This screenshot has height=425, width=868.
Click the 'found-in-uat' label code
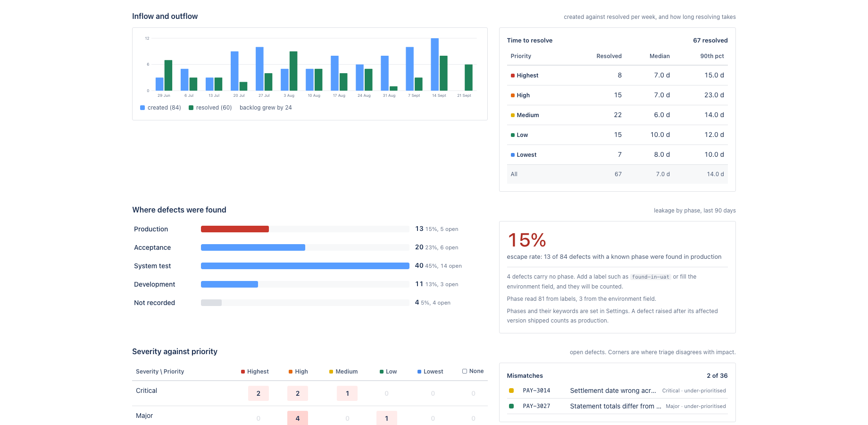click(x=651, y=277)
